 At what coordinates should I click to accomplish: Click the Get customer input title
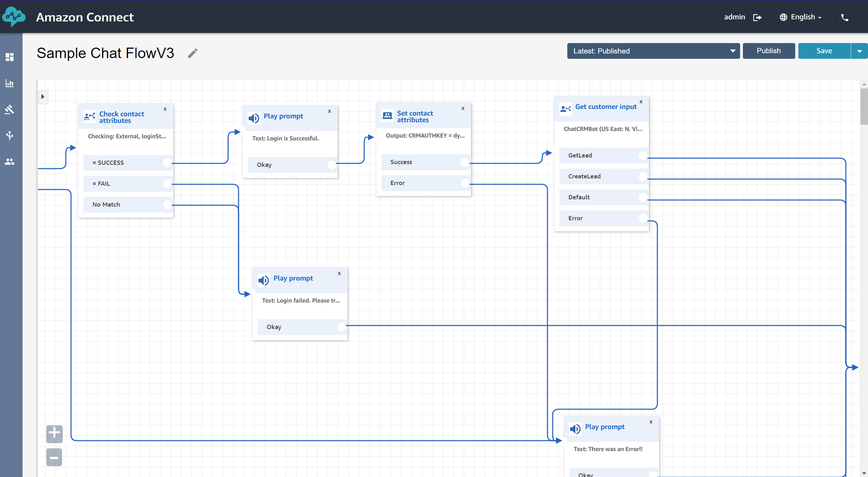(606, 107)
